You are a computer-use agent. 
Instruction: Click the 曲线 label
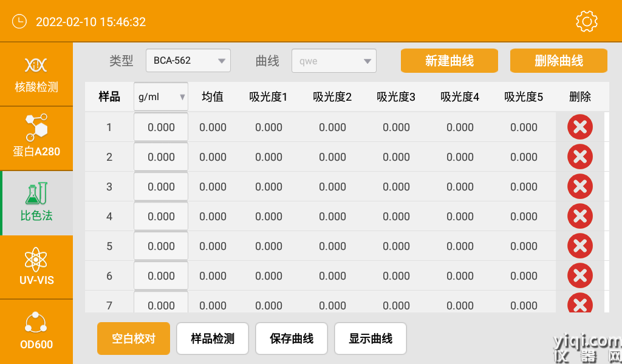[x=267, y=61]
